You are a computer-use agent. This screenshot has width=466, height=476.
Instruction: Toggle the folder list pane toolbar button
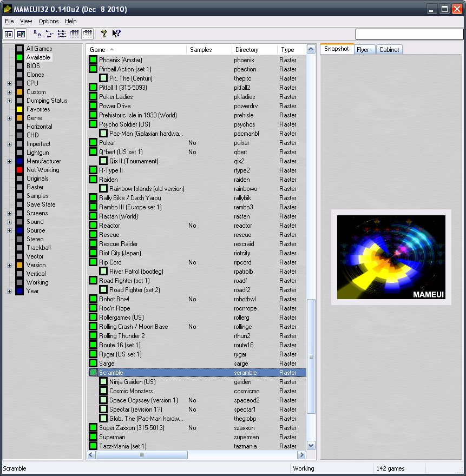pos(9,34)
